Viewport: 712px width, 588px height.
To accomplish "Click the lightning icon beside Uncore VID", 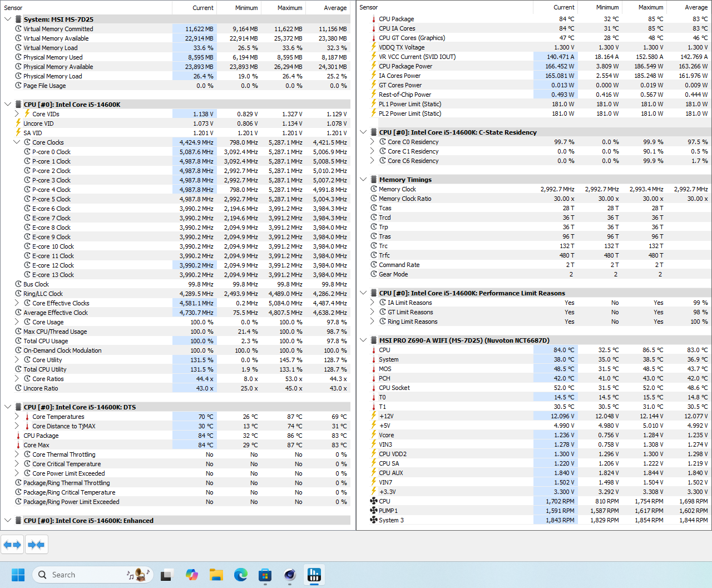I will tap(18, 123).
